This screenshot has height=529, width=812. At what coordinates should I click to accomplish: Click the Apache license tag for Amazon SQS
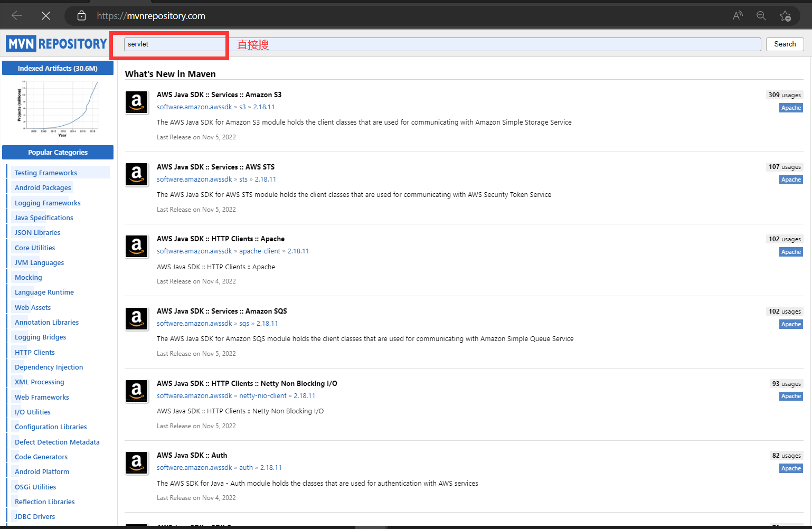pos(791,324)
